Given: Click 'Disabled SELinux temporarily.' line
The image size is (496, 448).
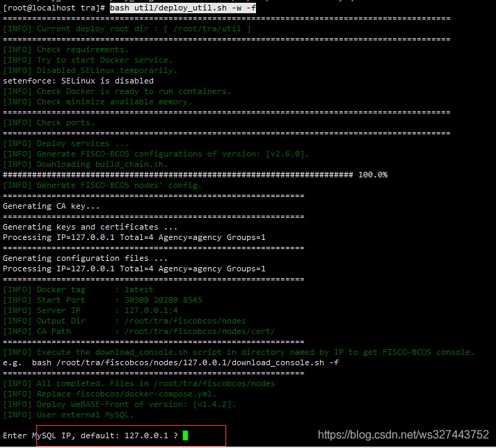Looking at the screenshot, I should (x=90, y=70).
